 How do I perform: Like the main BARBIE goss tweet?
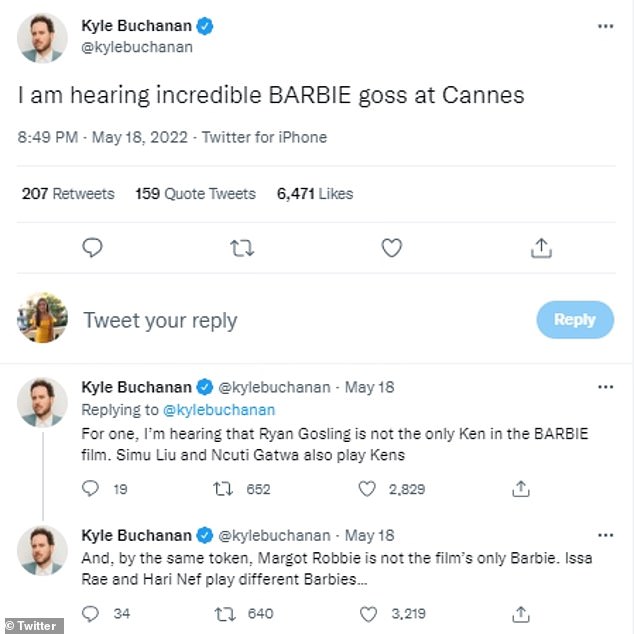click(391, 247)
